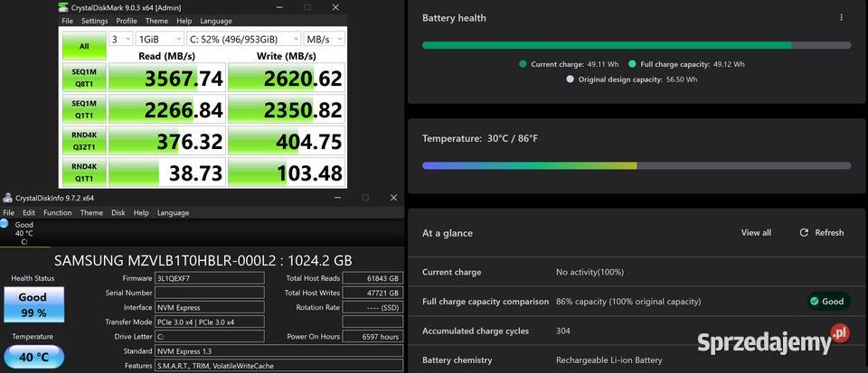Screen dimensions: 868x373
Task: Click the 40 °C temperature button
Action: pos(33,357)
